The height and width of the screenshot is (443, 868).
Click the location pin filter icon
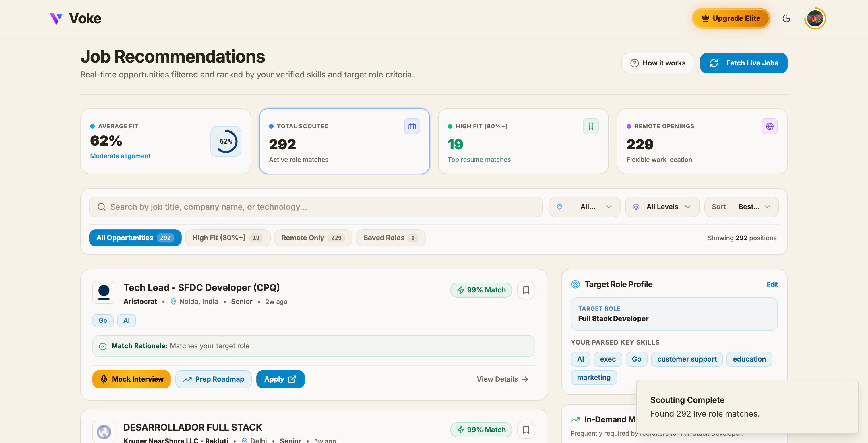point(559,207)
